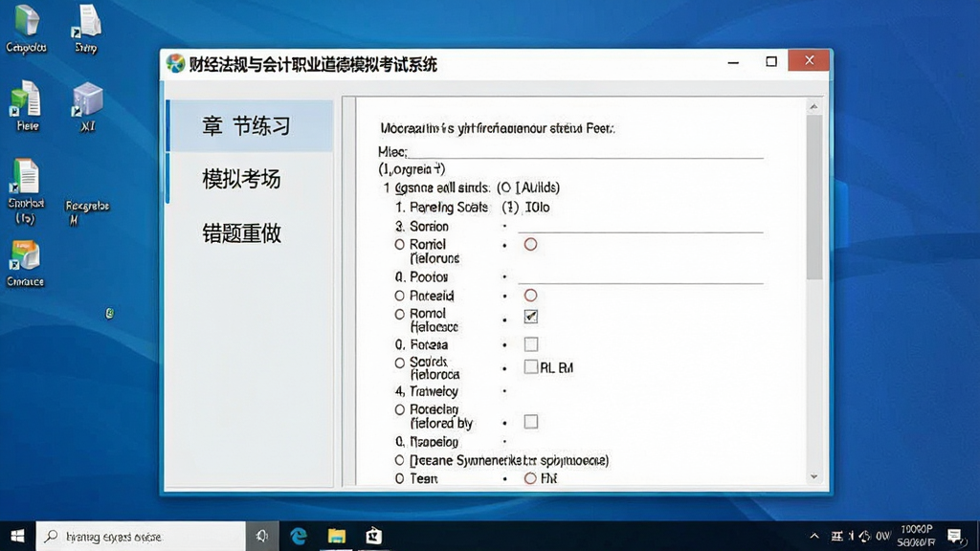Maximize the exam system window
This screenshot has height=551, width=980.
771,61
